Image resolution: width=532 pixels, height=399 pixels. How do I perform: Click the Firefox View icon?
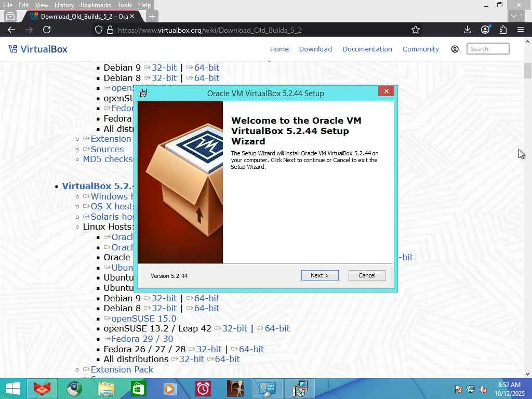[x=10, y=16]
